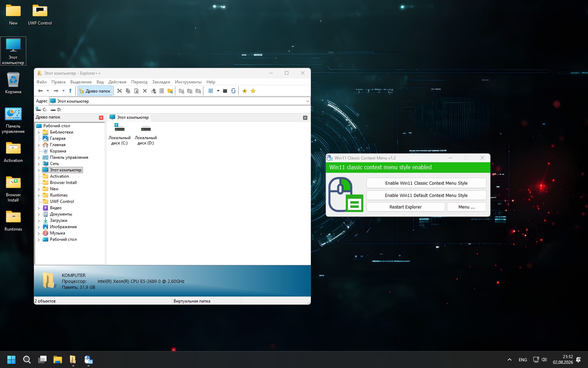The image size is (588, 368).
Task: Open the Windows Start menu
Action: pos(11,360)
